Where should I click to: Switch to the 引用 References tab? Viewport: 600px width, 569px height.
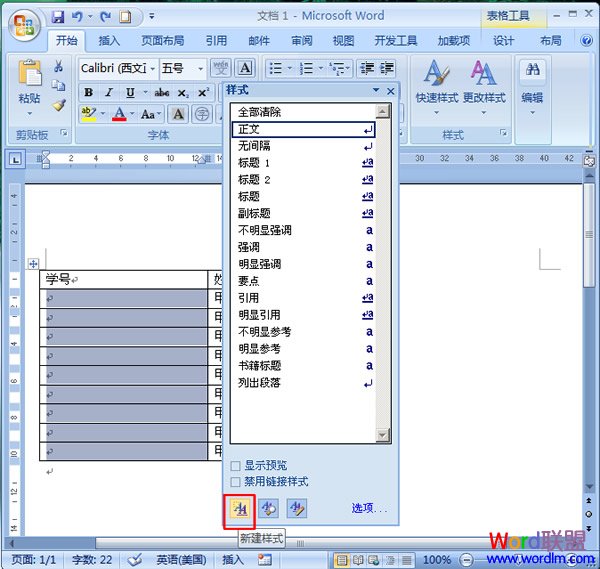coord(216,41)
